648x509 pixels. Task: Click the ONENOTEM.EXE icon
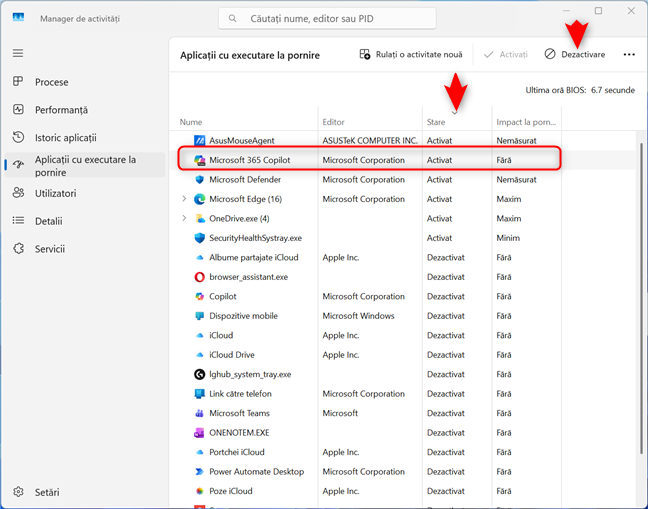(x=200, y=433)
